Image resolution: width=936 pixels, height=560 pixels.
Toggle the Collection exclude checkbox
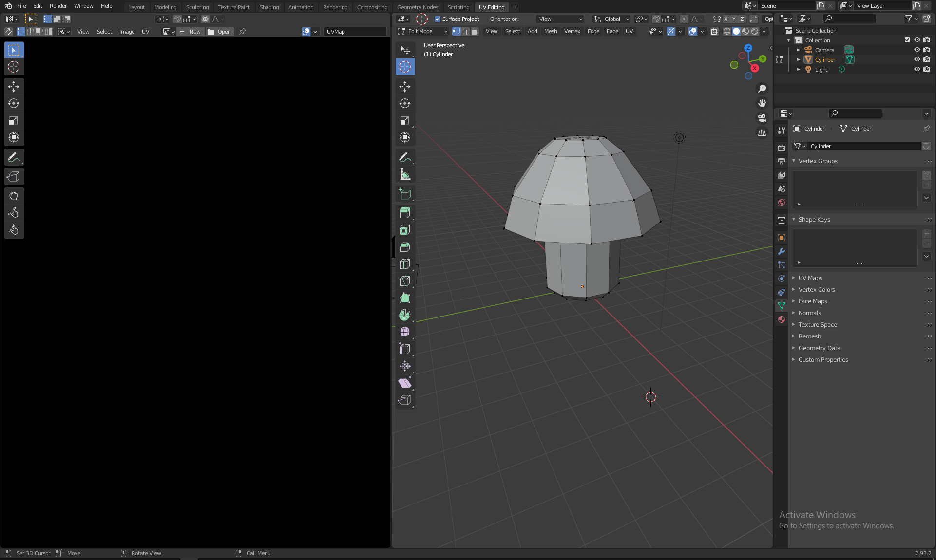907,40
